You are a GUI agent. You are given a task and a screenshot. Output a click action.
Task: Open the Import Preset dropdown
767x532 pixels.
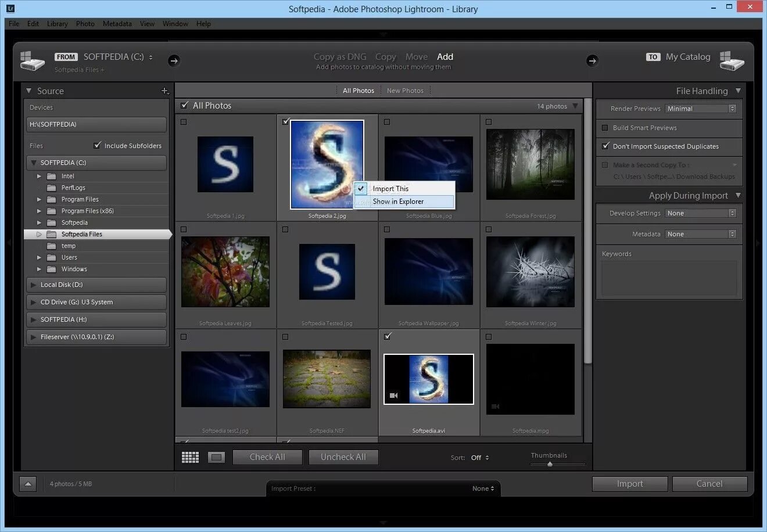click(x=483, y=488)
